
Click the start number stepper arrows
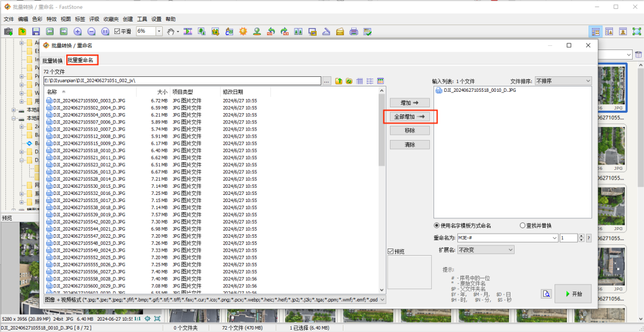tap(581, 238)
